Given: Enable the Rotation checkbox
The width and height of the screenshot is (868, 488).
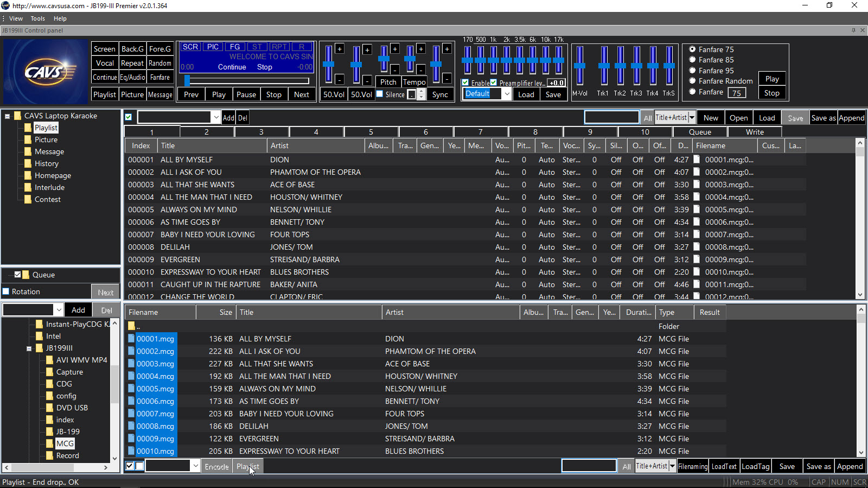Looking at the screenshot, I should 6,291.
